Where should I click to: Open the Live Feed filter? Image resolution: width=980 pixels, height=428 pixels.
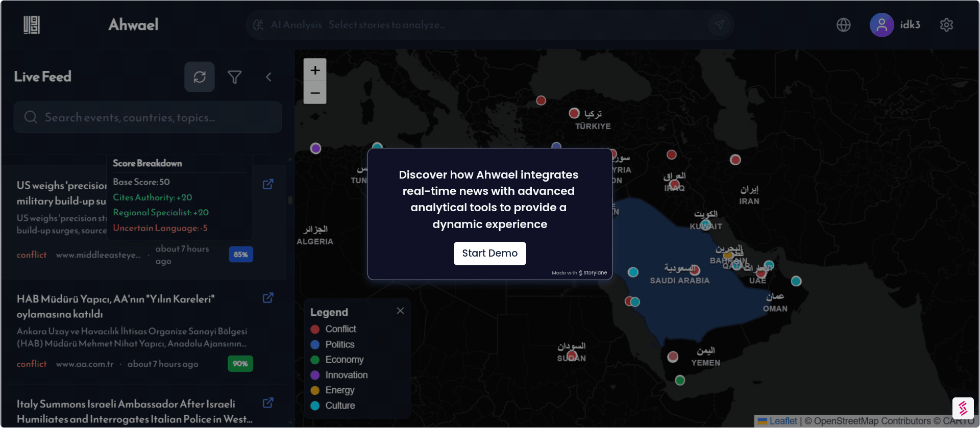(235, 77)
